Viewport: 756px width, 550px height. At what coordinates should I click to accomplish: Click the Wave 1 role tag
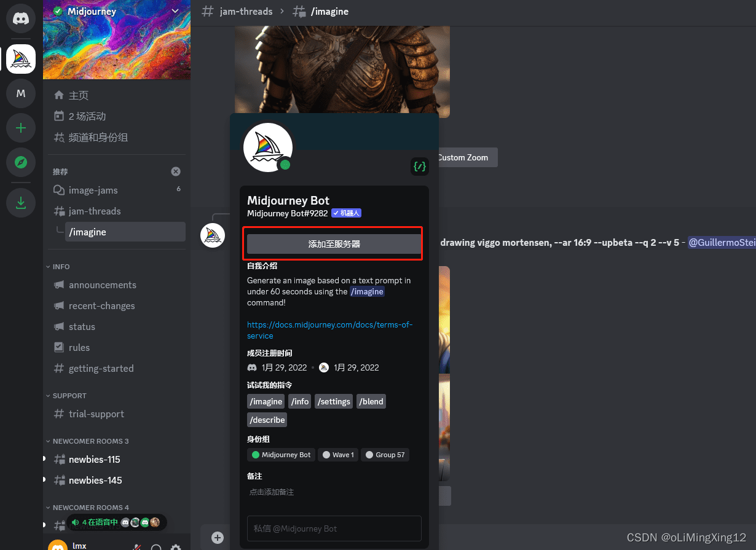tap(338, 455)
